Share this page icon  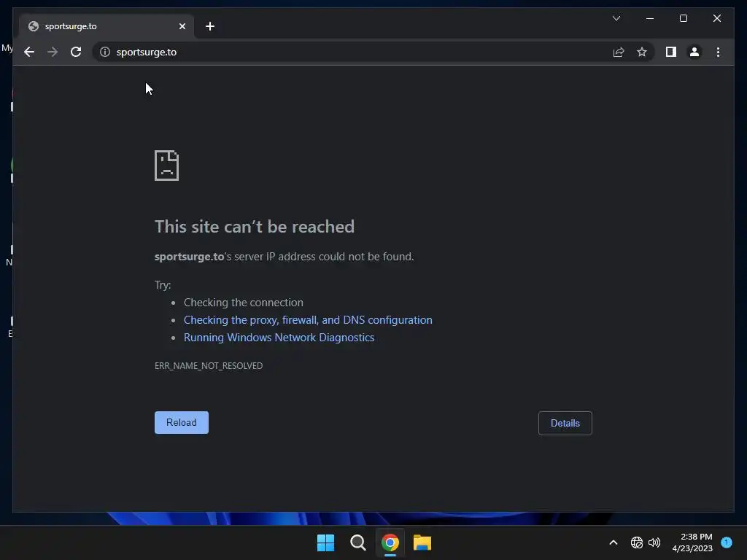coord(619,52)
